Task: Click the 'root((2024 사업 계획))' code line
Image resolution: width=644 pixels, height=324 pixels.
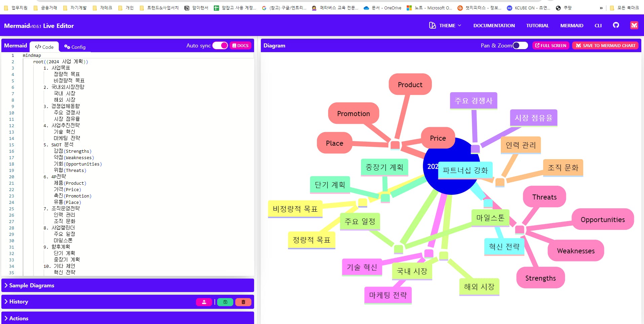Action: pyautogui.click(x=61, y=62)
